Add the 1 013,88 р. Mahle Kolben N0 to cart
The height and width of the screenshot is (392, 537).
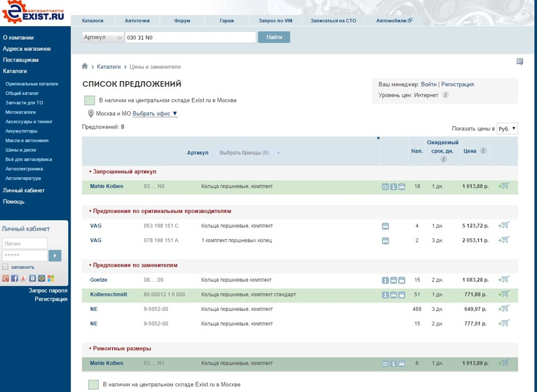coord(504,186)
